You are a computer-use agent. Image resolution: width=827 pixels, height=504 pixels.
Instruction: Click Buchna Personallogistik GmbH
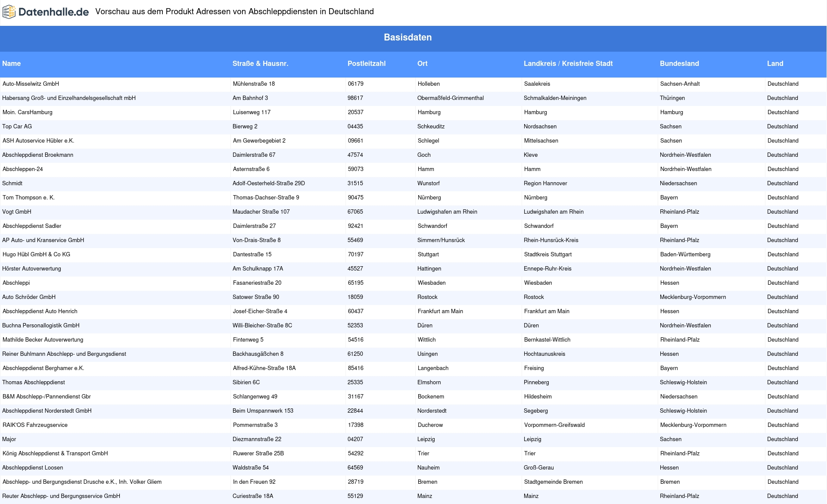[x=41, y=326]
